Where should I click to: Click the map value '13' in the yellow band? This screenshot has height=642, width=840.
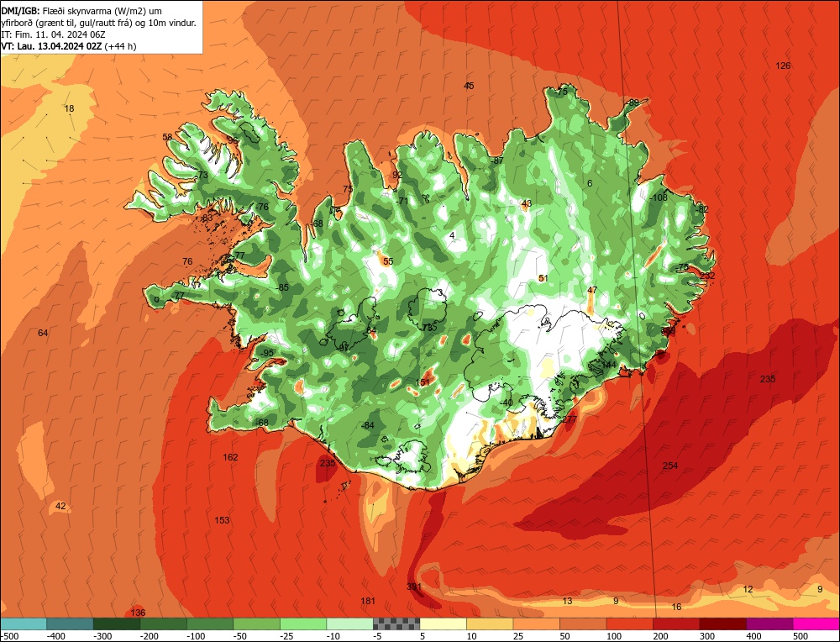567,601
